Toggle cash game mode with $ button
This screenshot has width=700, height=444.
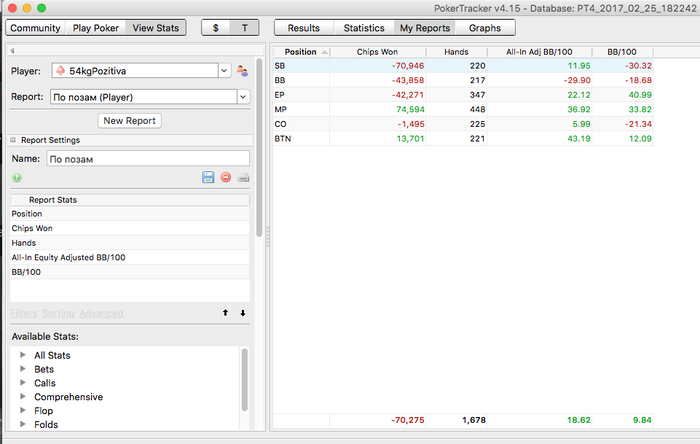click(216, 28)
